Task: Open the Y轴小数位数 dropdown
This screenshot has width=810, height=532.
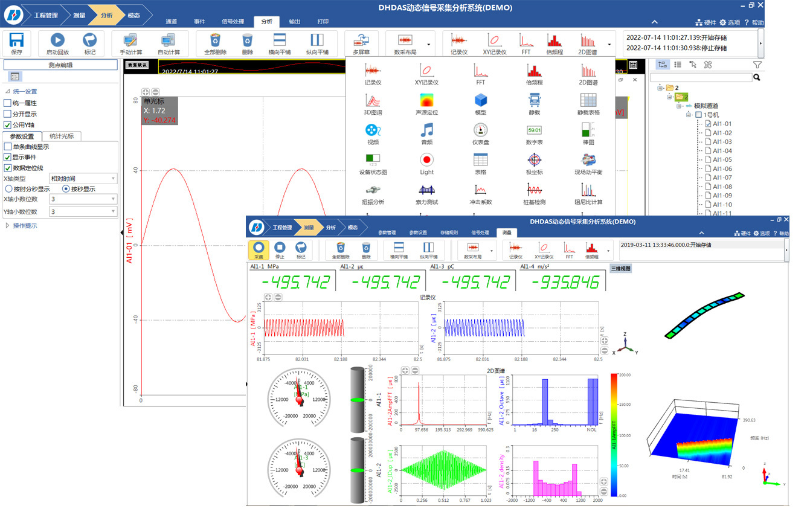Action: [83, 212]
